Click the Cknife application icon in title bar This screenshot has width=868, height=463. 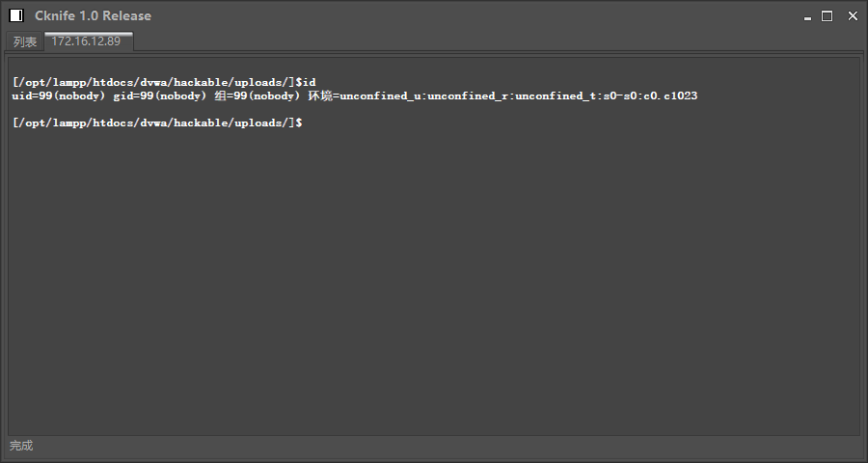click(x=16, y=15)
